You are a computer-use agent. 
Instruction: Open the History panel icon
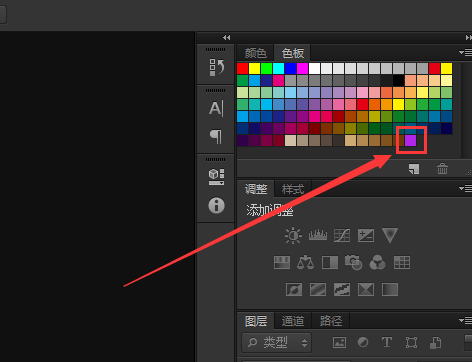pyautogui.click(x=216, y=67)
